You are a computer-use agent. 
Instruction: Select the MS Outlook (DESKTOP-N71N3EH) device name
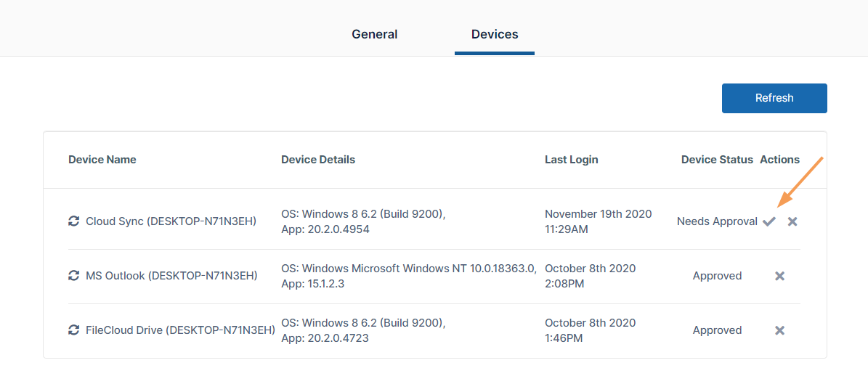pyautogui.click(x=171, y=276)
